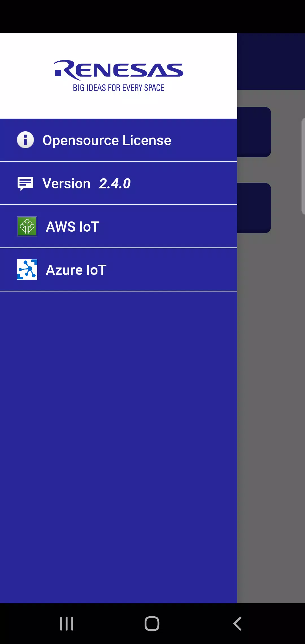305x644 pixels.
Task: Tap the 2.4.0 version number
Action: click(115, 184)
